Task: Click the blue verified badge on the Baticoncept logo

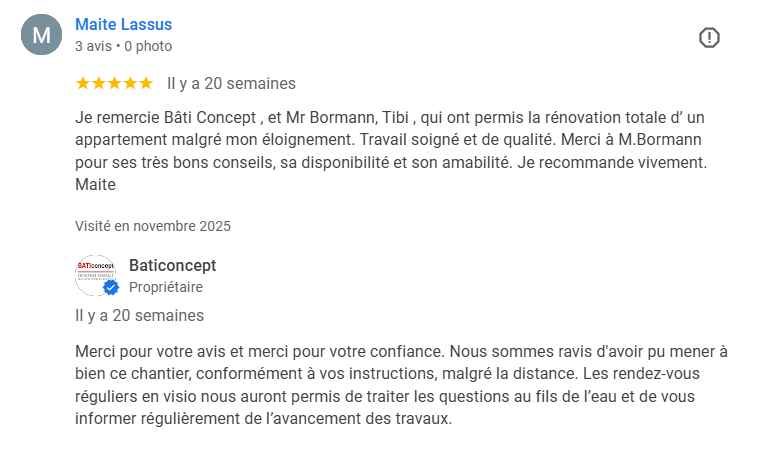Action: (111, 288)
